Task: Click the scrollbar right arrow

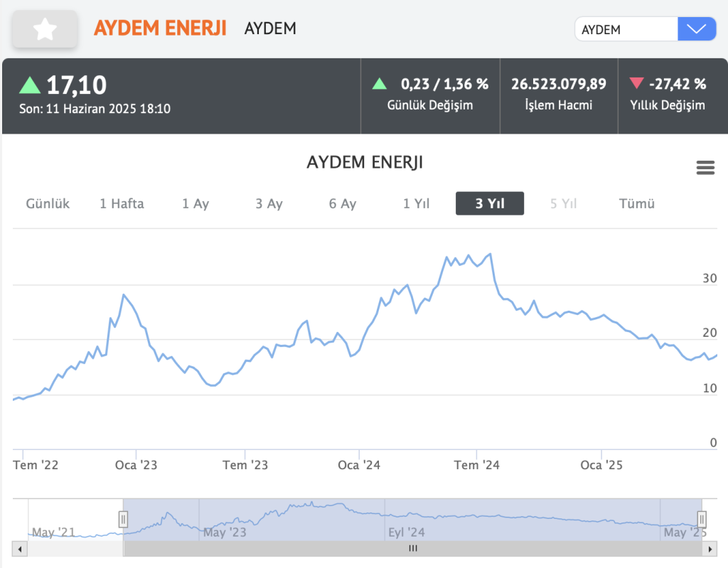Action: point(707,549)
